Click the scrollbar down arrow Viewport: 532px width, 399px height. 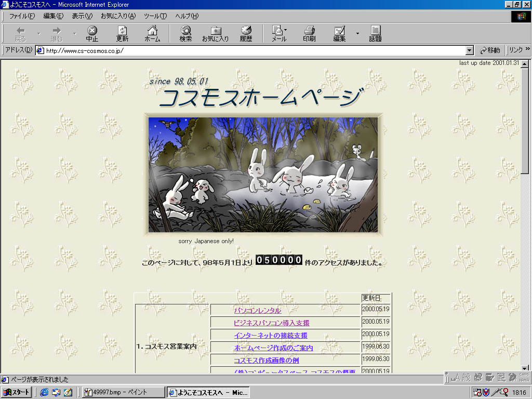525,368
